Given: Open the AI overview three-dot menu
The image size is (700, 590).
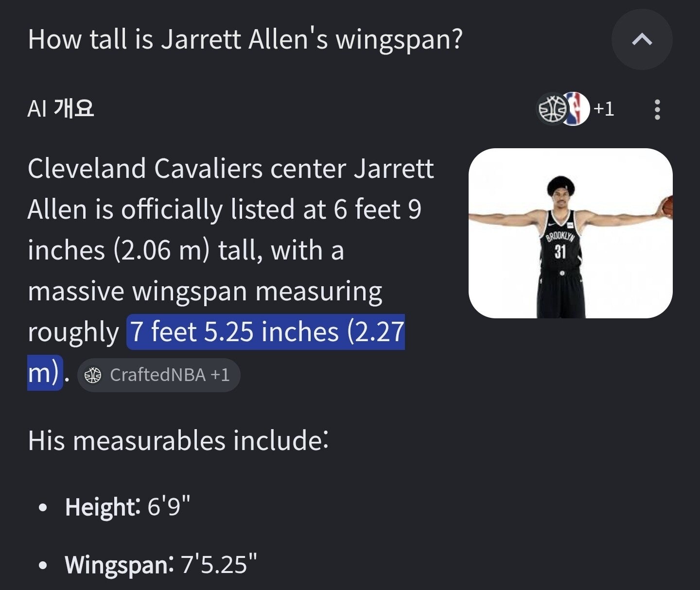Looking at the screenshot, I should click(x=657, y=109).
